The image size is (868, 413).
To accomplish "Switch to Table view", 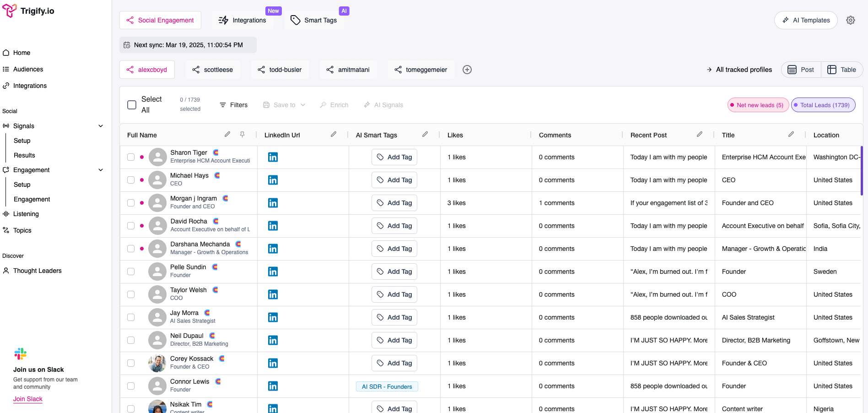I will coord(842,70).
